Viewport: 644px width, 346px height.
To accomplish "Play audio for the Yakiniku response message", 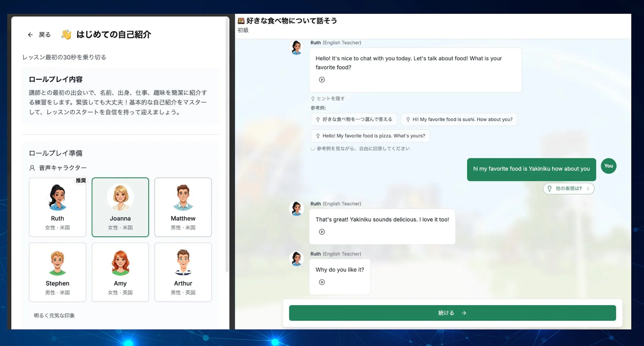I will (321, 232).
